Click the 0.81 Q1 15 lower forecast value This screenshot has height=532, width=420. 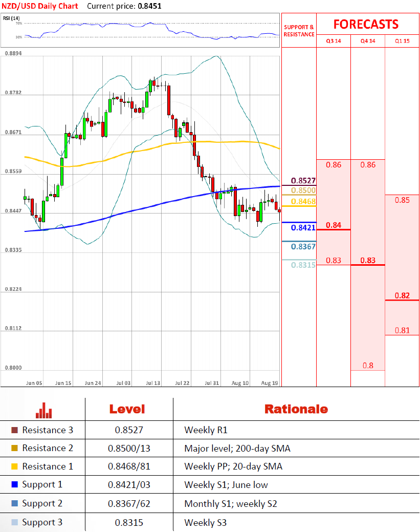tap(403, 330)
